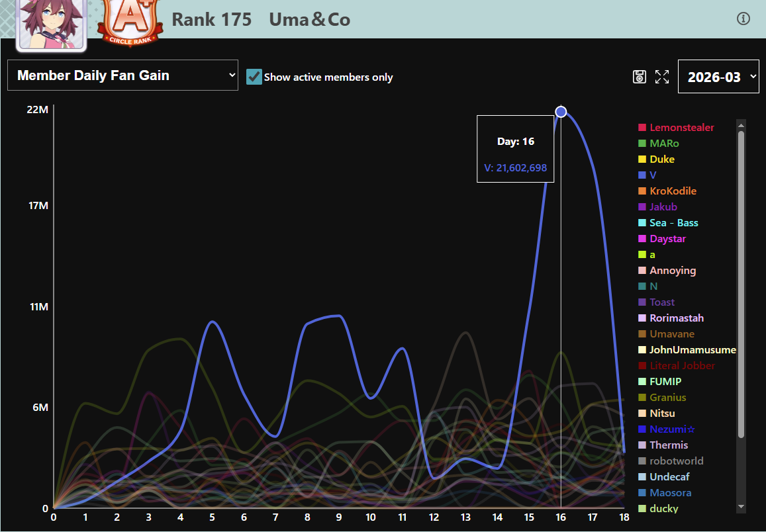766x532 pixels.
Task: Open the Member Daily Fan Gain dropdown
Action: pos(122,75)
